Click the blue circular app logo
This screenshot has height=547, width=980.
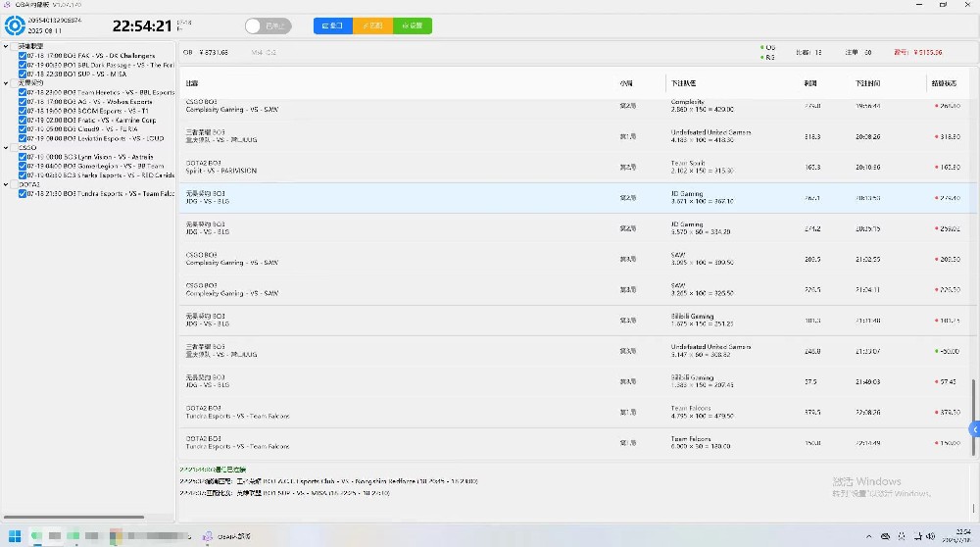pyautogui.click(x=16, y=25)
